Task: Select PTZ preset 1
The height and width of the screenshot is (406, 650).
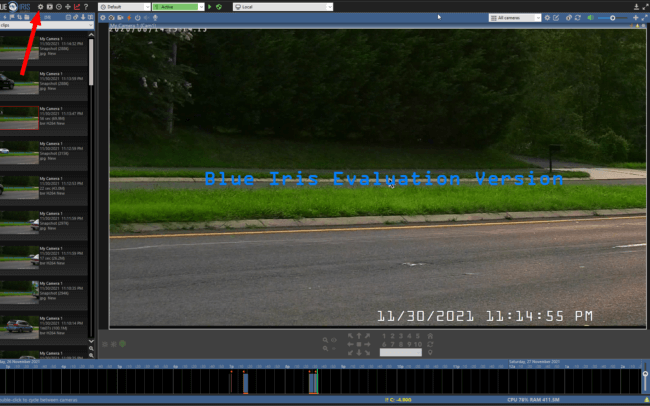Action: tap(384, 336)
